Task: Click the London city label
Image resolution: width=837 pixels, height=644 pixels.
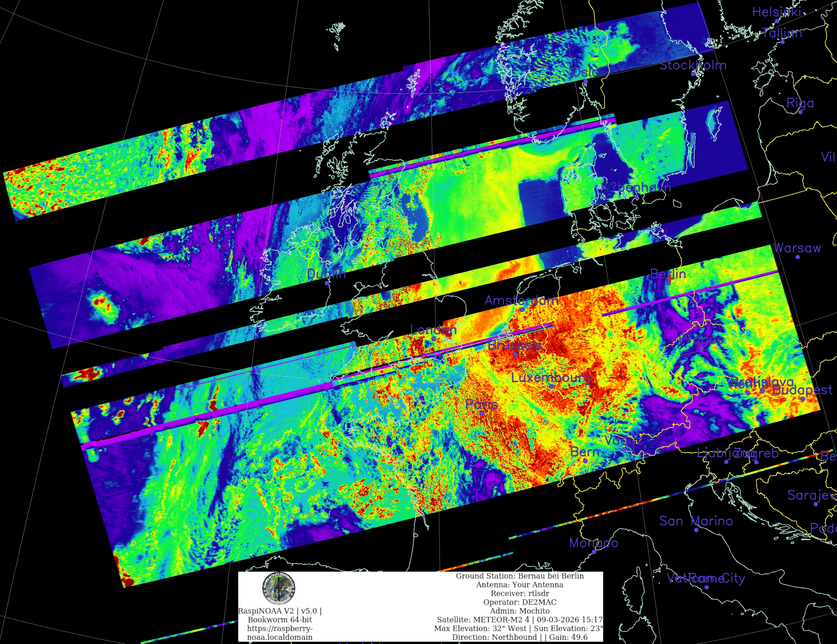Action: 433,330
